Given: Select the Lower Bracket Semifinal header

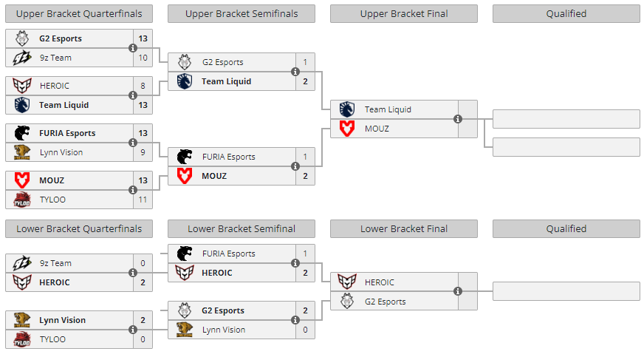Looking at the screenshot, I should [x=241, y=229].
